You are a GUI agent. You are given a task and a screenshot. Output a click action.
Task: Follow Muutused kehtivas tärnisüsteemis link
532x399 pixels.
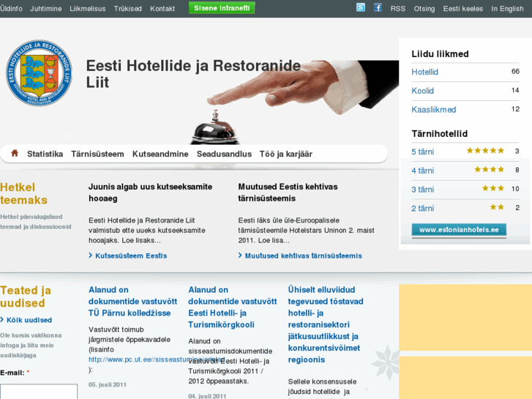[303, 256]
